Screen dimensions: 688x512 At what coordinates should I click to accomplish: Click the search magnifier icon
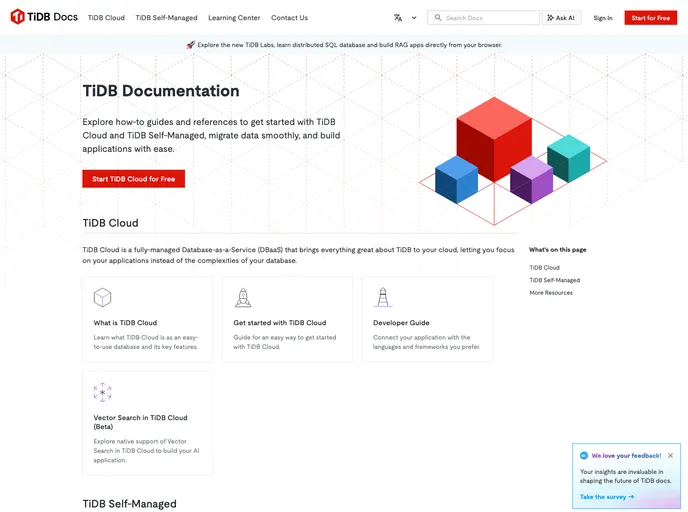pyautogui.click(x=437, y=18)
